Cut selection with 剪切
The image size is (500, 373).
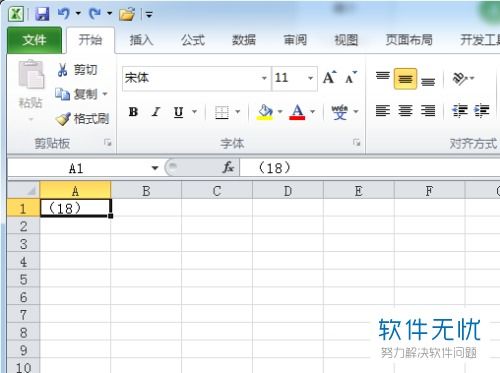point(77,70)
